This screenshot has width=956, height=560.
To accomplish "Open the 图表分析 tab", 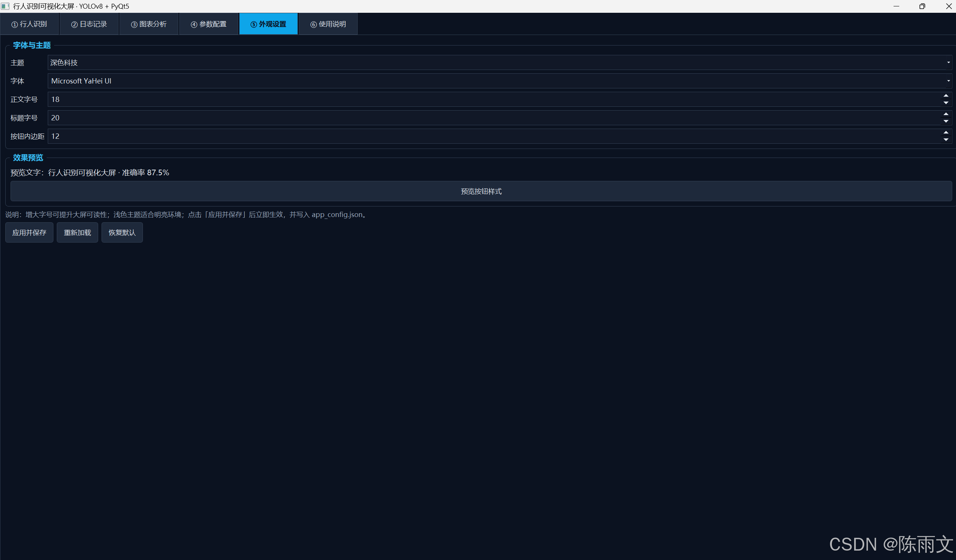I will click(x=149, y=24).
